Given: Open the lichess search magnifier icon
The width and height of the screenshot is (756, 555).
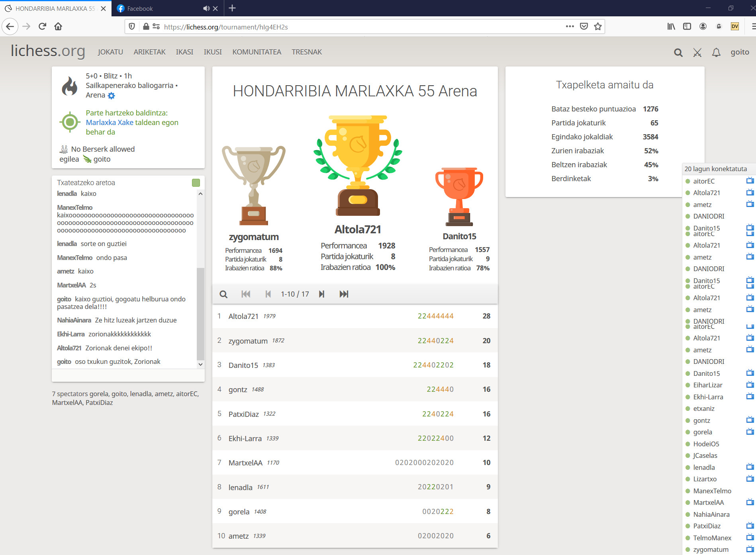Looking at the screenshot, I should coord(678,53).
